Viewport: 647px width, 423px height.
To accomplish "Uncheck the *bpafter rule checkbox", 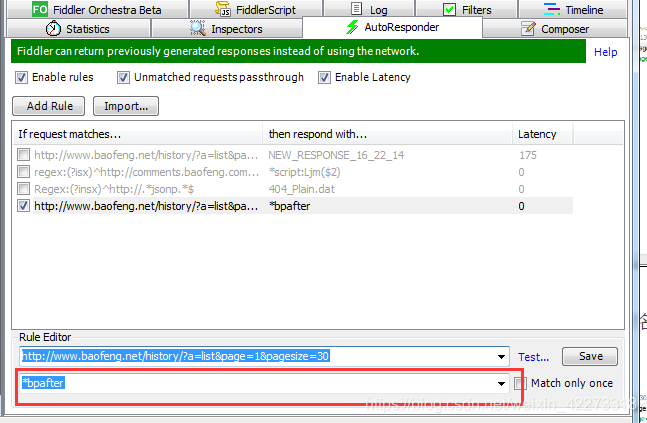I will [x=24, y=206].
